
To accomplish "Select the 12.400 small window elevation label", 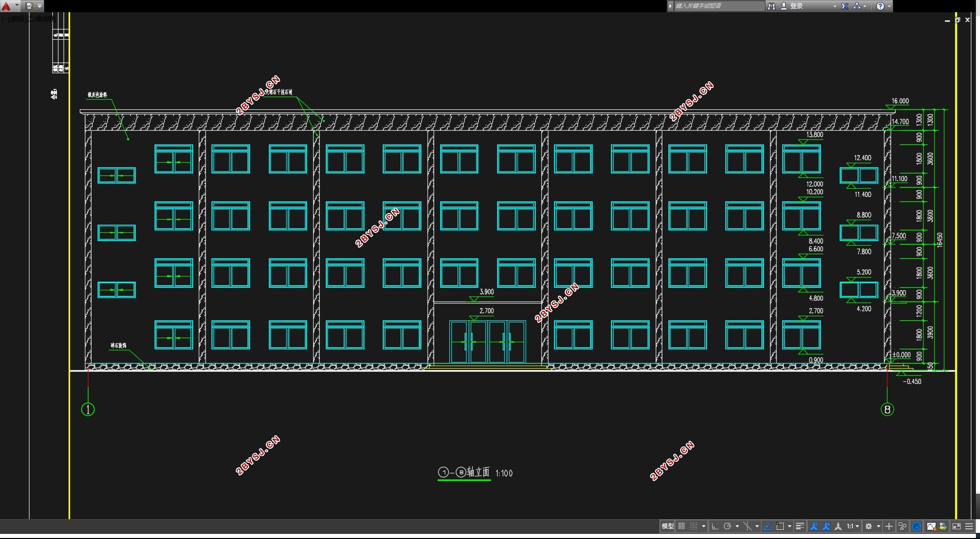I will 863,158.
